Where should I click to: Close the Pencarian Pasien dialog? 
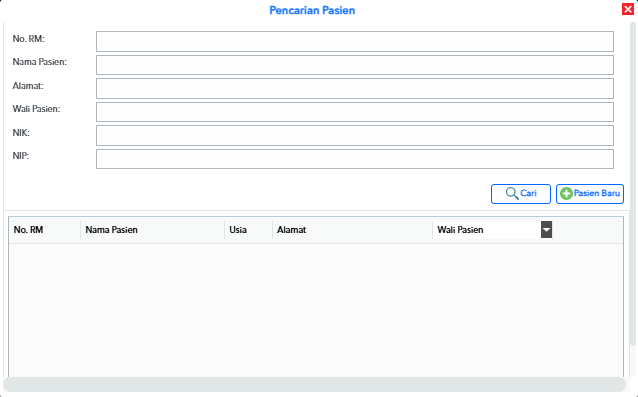pyautogui.click(x=628, y=9)
